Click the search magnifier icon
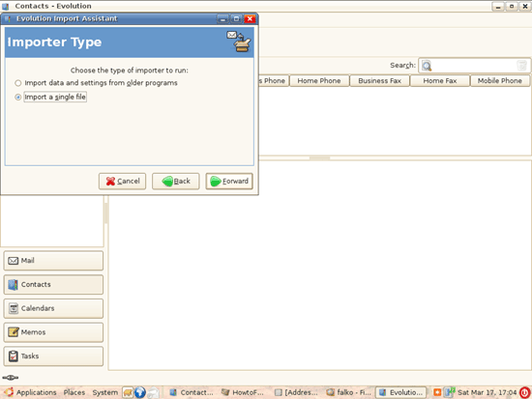Screen dimensions: 532x399 point(427,66)
